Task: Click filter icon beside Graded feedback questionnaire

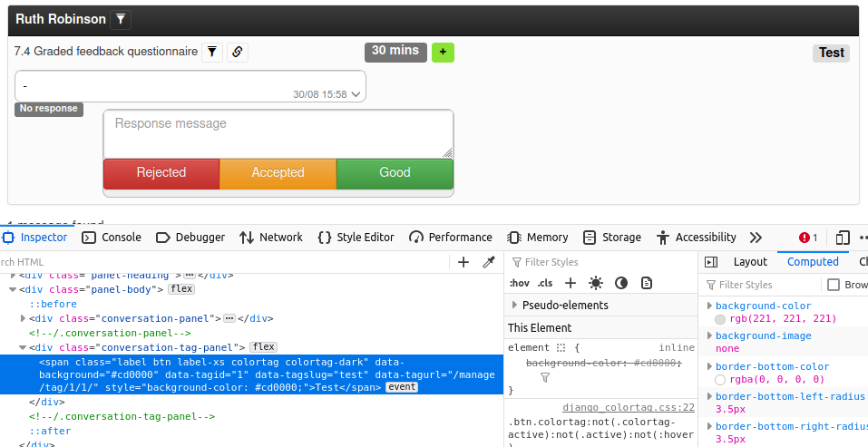Action: tap(212, 52)
